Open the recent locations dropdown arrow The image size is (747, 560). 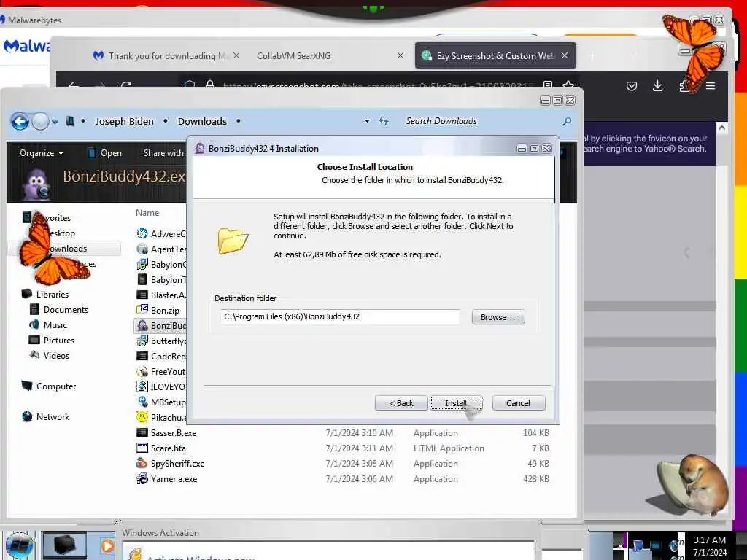click(55, 122)
